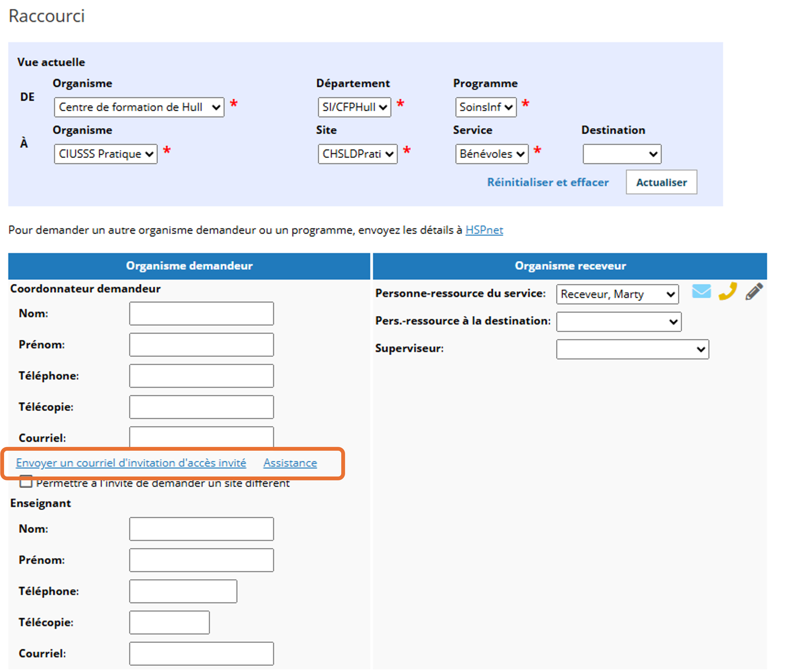Click Réinitialiser et effacer link
This screenshot has width=790, height=672.
[548, 182]
